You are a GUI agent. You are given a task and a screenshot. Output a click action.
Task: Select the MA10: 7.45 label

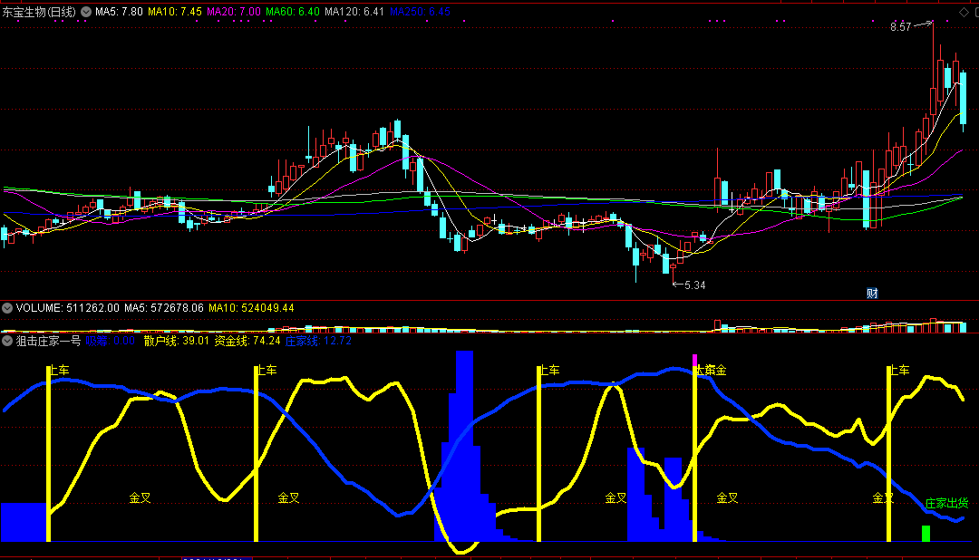point(175,12)
